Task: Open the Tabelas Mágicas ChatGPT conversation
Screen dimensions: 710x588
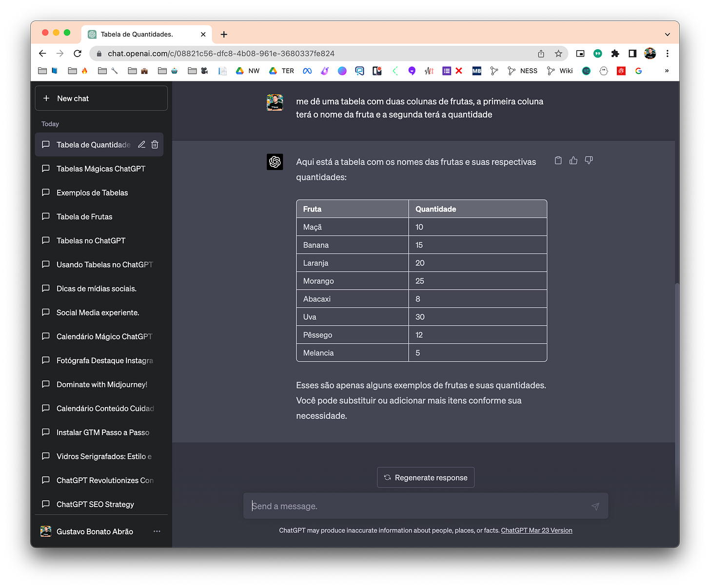Action: [x=99, y=169]
